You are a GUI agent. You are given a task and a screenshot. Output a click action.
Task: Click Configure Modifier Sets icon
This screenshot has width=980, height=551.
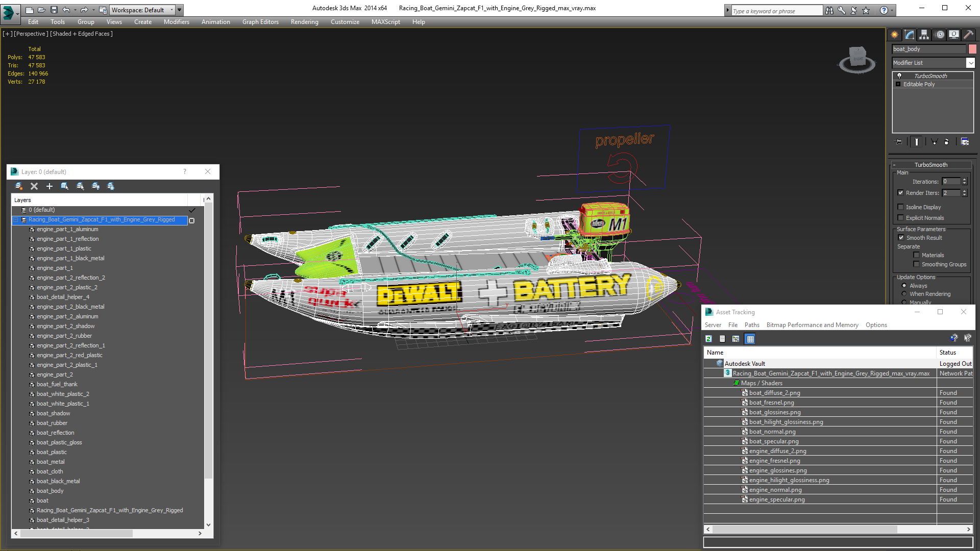(x=965, y=142)
